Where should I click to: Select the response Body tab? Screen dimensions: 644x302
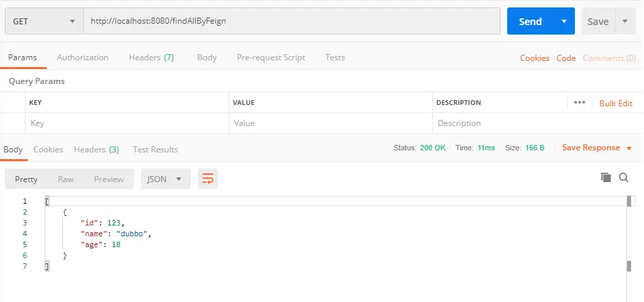[13, 150]
